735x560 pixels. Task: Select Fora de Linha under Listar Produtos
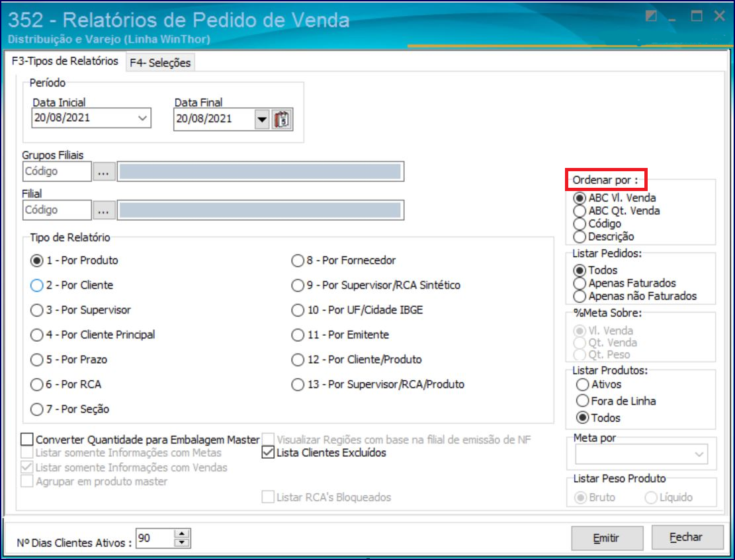click(616, 401)
